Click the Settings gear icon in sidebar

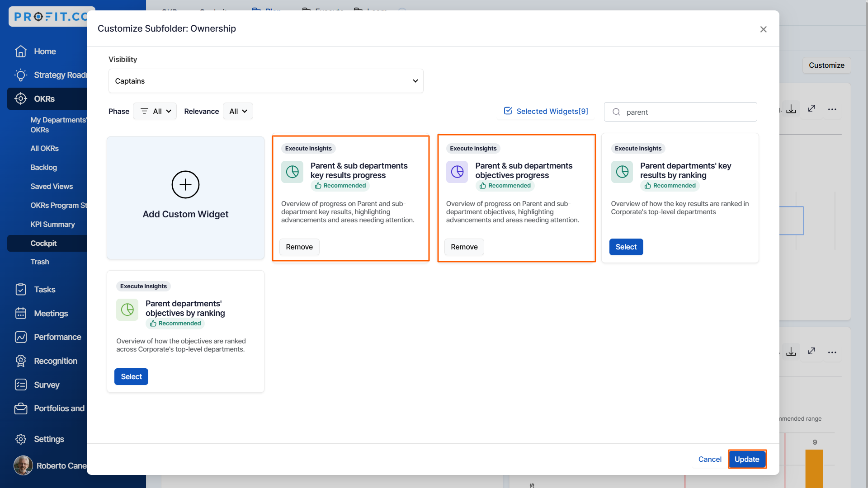click(21, 439)
